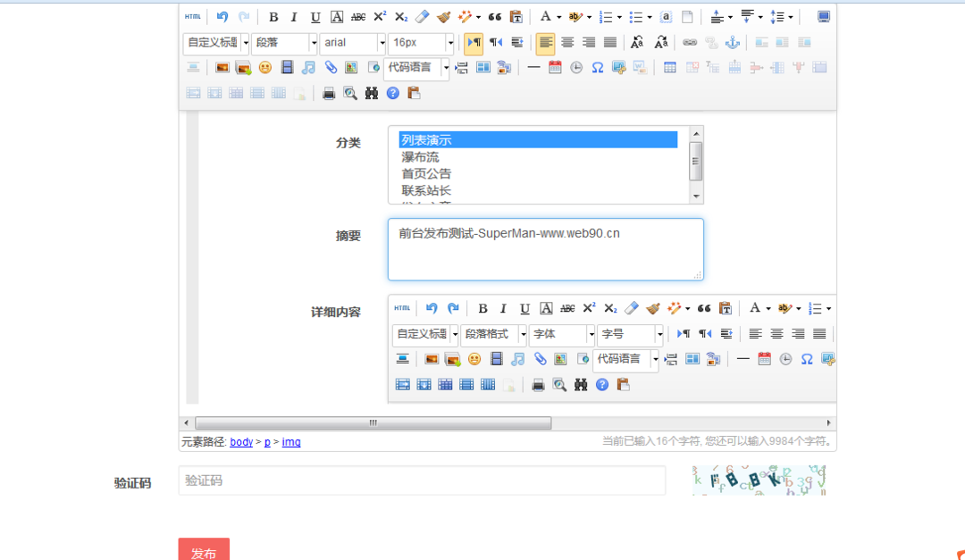Toggle bold in the outer editor toolbar
Viewport: 965px width, 560px height.
[x=273, y=17]
